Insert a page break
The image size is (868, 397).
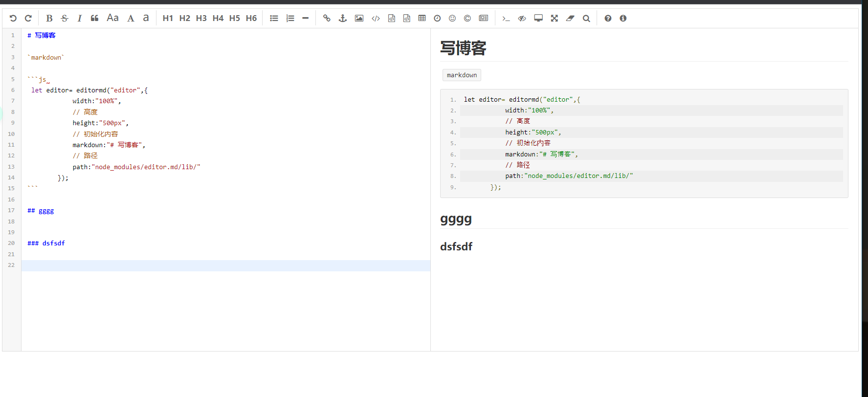[x=484, y=18]
